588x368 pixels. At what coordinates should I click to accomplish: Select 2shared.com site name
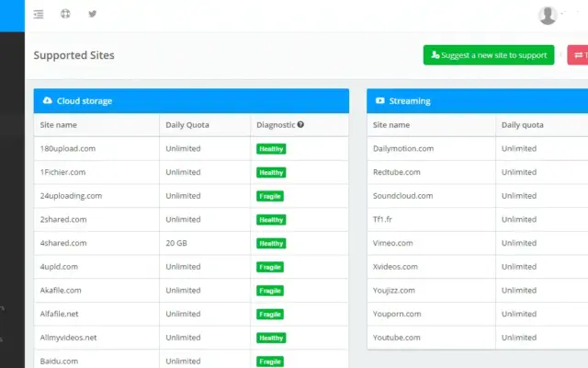click(63, 219)
